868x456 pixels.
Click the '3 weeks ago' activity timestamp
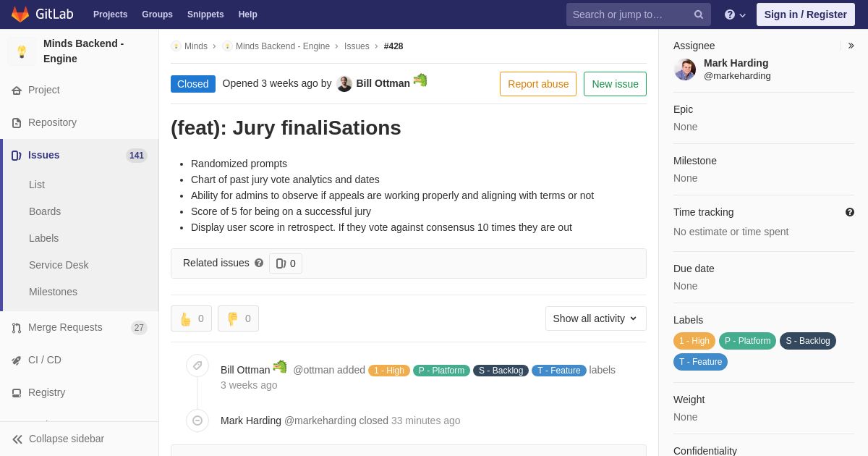pyautogui.click(x=249, y=385)
